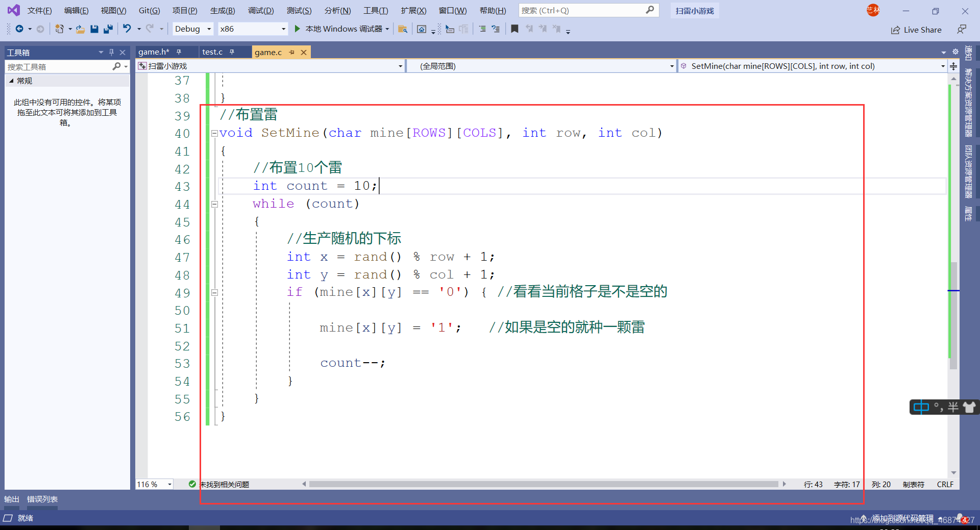Jump to the next bookmark
Image resolution: width=980 pixels, height=530 pixels.
(543, 29)
